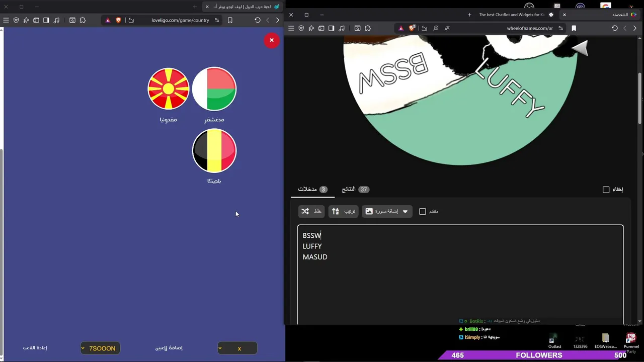Screen dimensions: 644x362
Task: Click the wheelofnames page scrollbar
Action: (639, 98)
